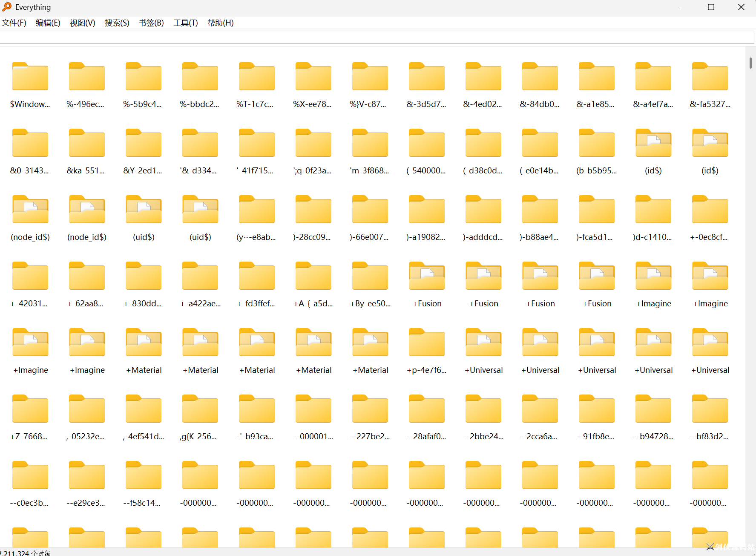Viewport: 756px width, 556px height.
Task: Click the (y~-e8ab... folder icon
Action: [x=257, y=210]
